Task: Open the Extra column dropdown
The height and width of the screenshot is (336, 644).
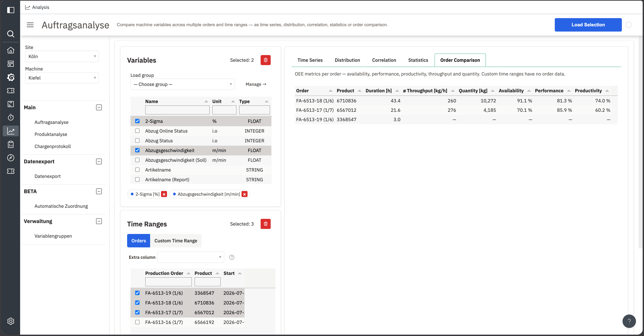Action: pos(191,257)
